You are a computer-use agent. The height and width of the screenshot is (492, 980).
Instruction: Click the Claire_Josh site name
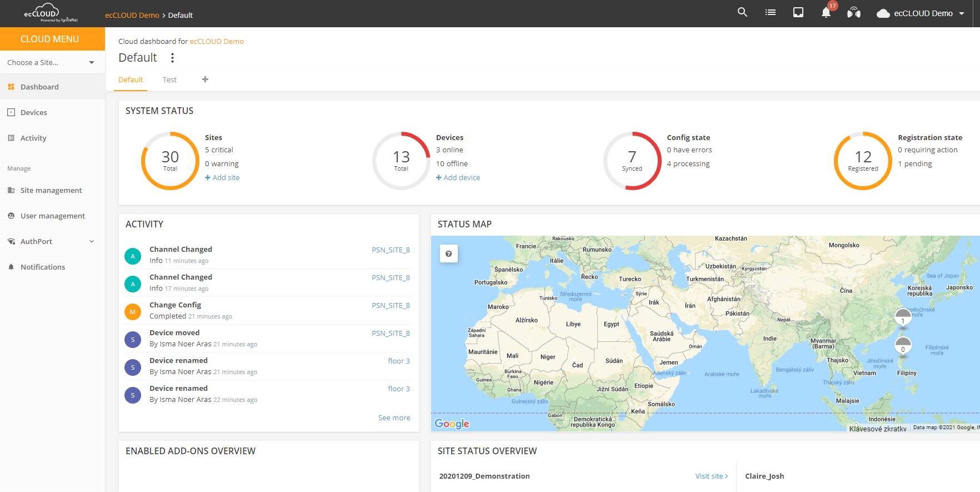click(764, 476)
